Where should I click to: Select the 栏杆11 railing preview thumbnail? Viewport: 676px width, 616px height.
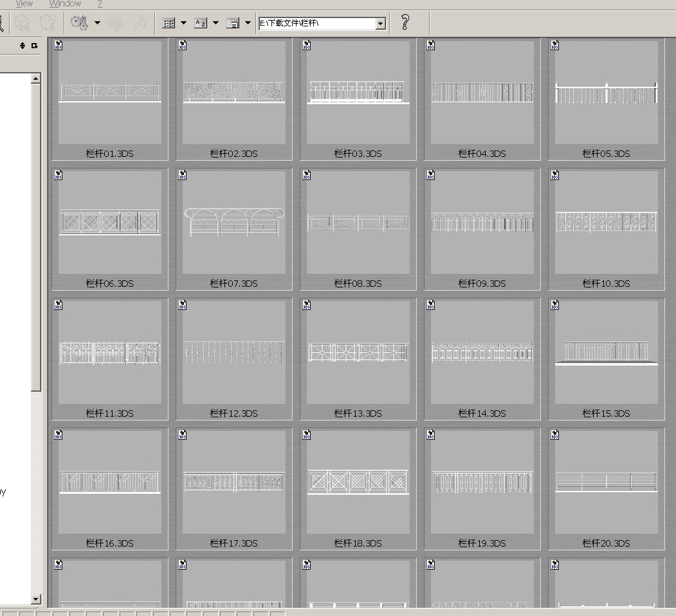pos(110,352)
